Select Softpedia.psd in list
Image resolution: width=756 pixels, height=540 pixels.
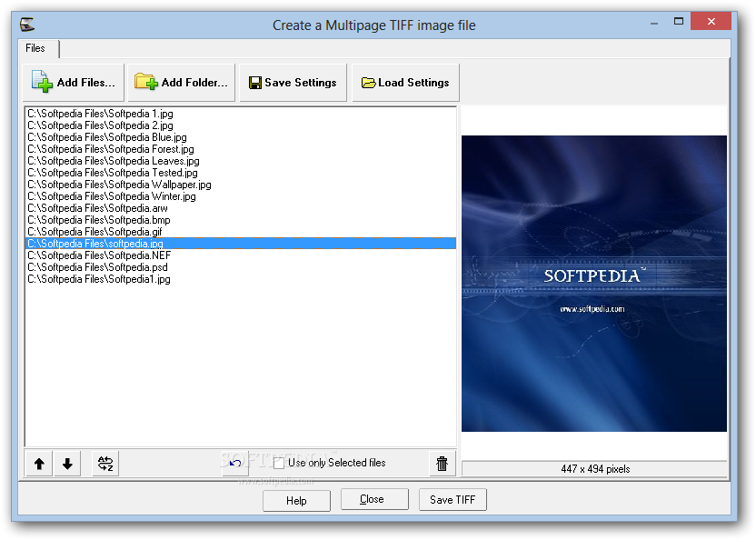pyautogui.click(x=240, y=267)
